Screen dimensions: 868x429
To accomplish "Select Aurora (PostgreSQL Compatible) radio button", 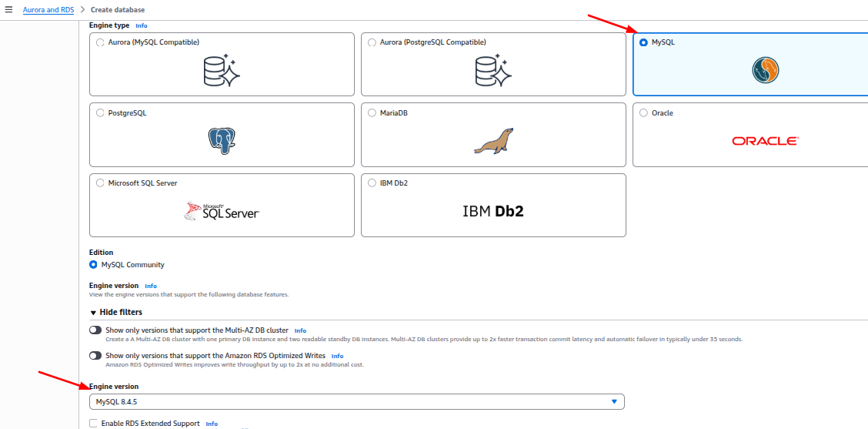I will pos(372,42).
